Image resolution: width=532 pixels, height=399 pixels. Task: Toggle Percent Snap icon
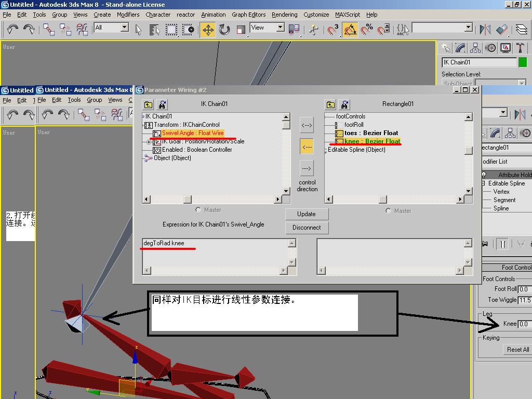pos(367,30)
